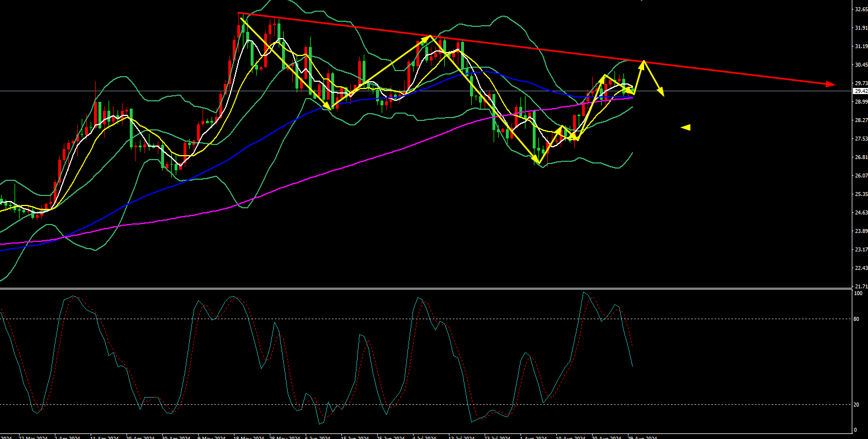Screen dimensions: 868x439
Task: Click the 30.45 price axis label
Action: pos(861,65)
